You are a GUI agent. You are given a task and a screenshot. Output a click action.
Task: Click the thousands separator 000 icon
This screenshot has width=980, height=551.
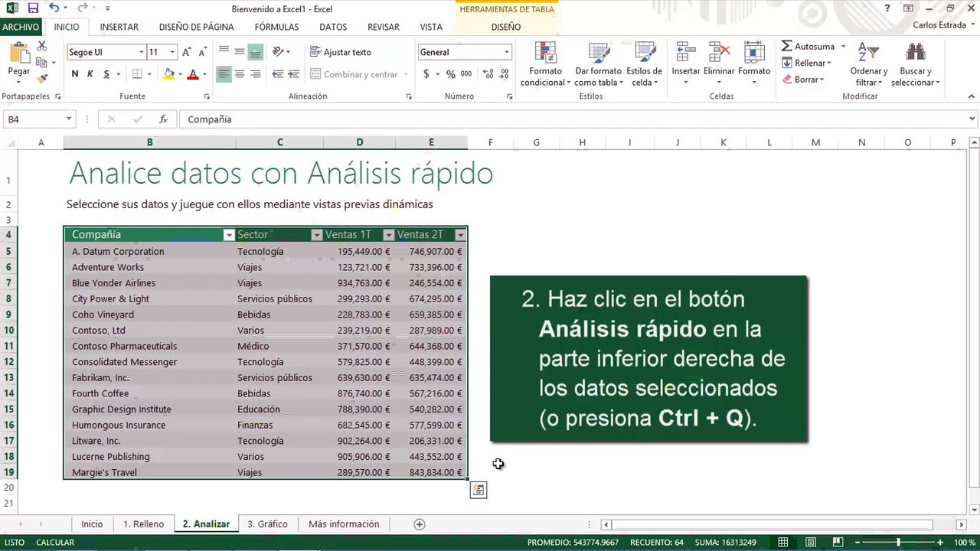pyautogui.click(x=466, y=74)
